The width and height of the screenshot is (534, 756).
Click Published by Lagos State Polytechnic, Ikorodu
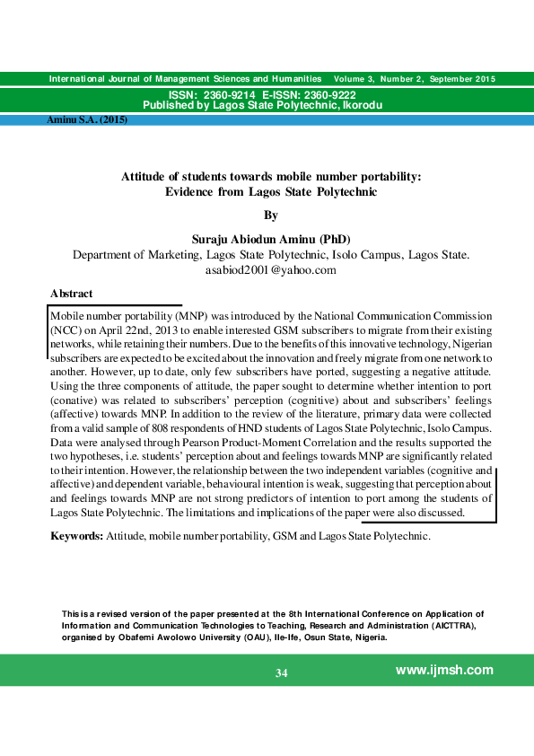263,105
